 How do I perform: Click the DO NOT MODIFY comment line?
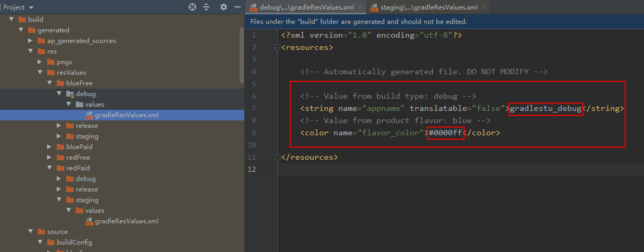coord(424,72)
